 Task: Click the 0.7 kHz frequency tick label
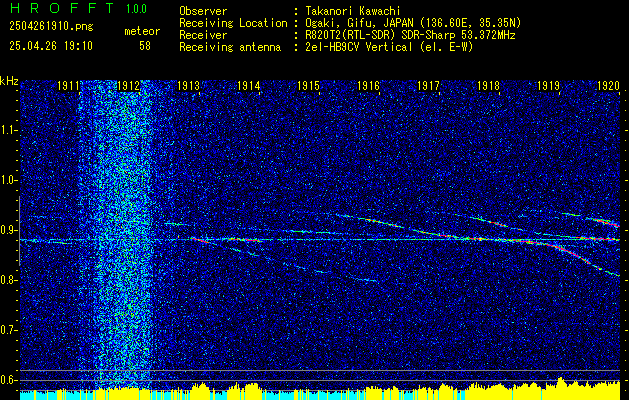pos(9,330)
